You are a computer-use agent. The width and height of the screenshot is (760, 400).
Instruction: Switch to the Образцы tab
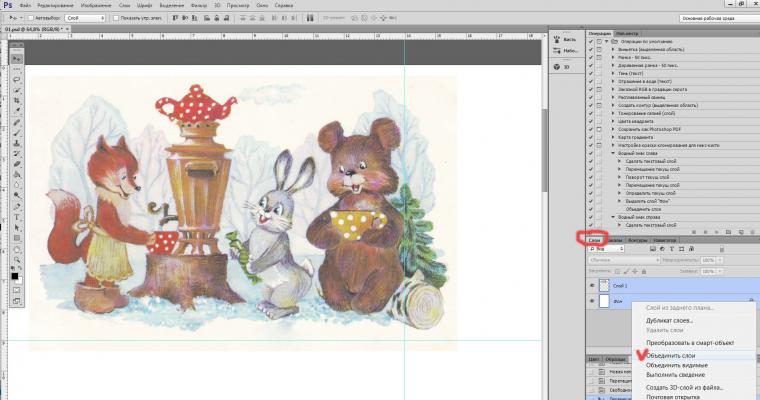(x=616, y=360)
